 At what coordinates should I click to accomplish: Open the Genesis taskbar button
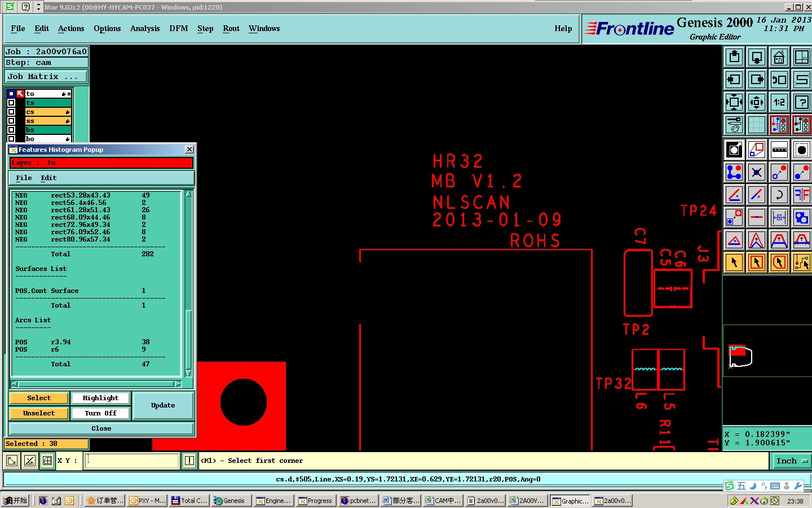(x=230, y=501)
